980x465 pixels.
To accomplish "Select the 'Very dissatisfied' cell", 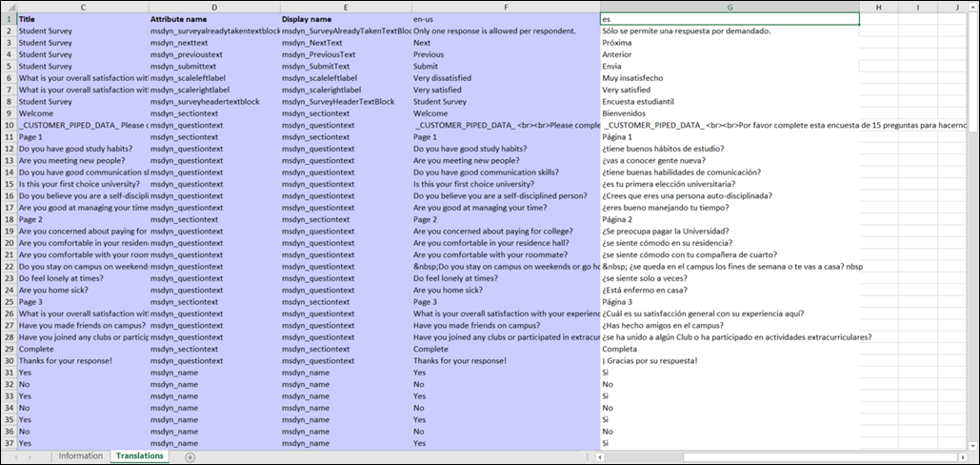I will coord(505,78).
